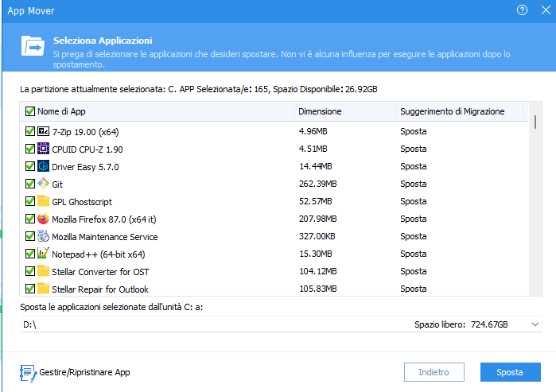Viewport: 556px width, 392px height.
Task: Click the Indietro button
Action: [434, 372]
